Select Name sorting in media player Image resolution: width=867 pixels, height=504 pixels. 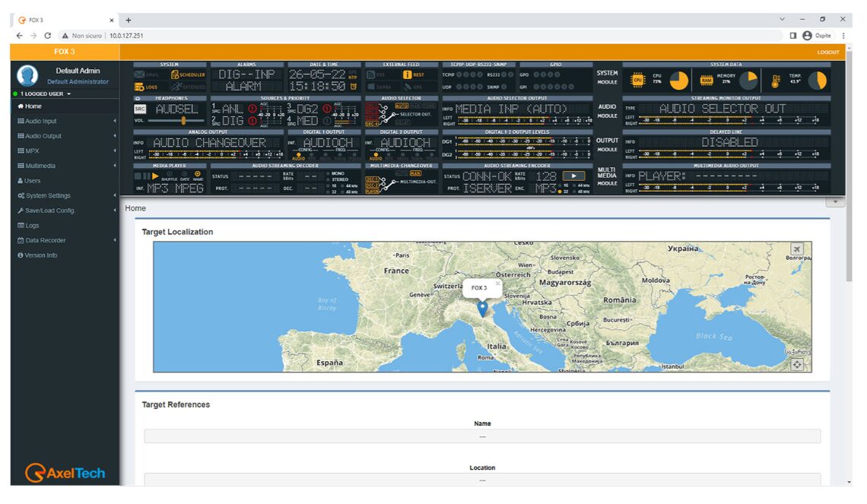click(198, 174)
